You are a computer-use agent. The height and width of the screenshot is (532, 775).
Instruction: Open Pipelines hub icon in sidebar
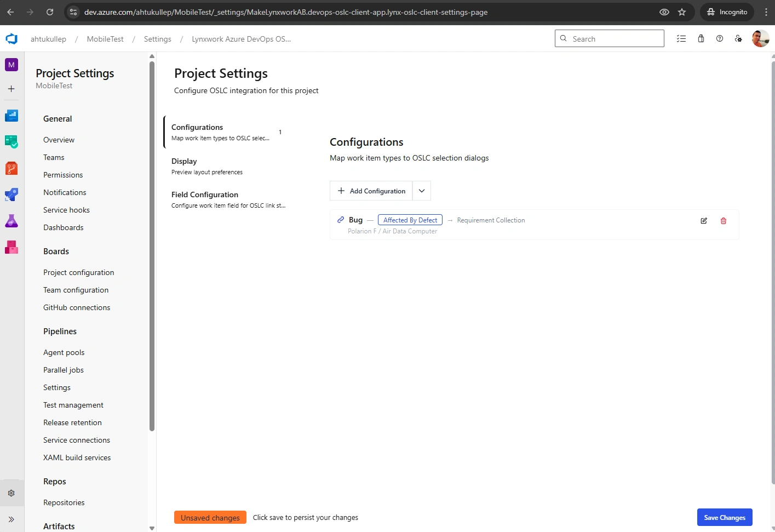pyautogui.click(x=12, y=195)
